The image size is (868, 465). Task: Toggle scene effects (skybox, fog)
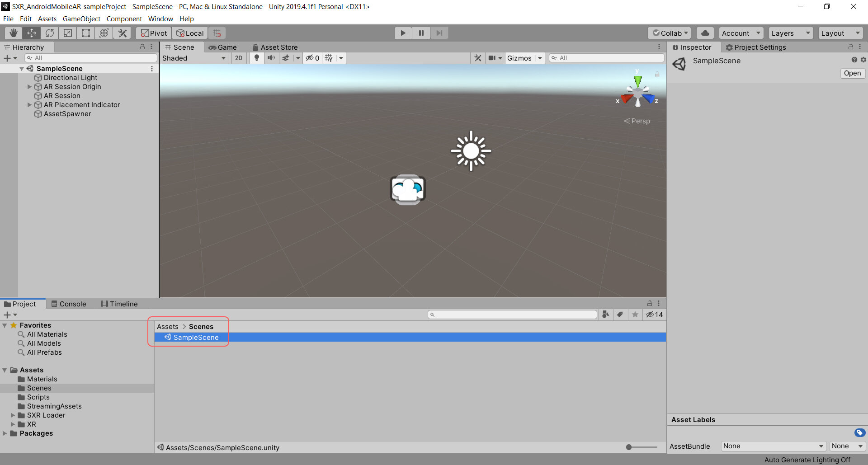[286, 58]
